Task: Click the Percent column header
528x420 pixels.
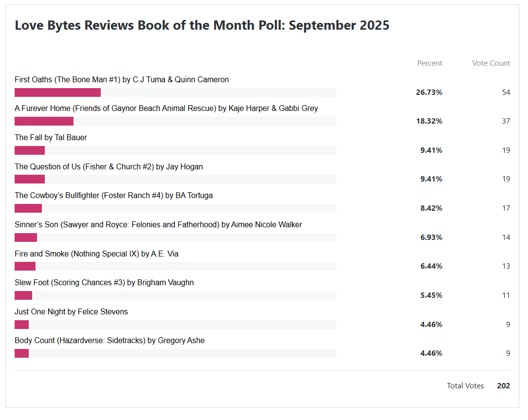Action: [x=430, y=63]
